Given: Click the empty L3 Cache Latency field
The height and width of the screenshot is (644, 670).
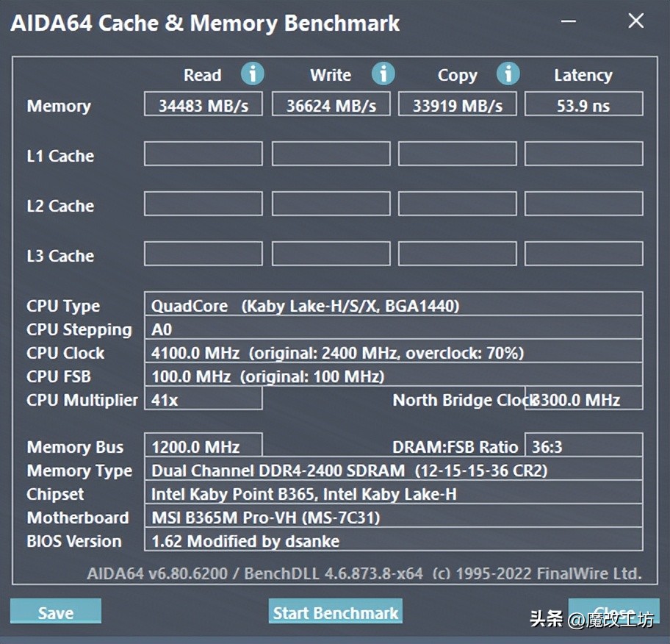Looking at the screenshot, I should click(583, 254).
